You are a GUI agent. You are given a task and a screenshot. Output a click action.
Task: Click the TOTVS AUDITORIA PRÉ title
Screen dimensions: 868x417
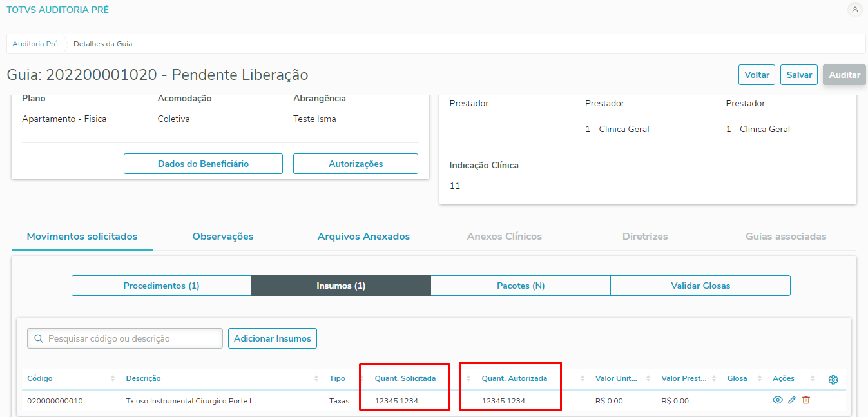(57, 10)
